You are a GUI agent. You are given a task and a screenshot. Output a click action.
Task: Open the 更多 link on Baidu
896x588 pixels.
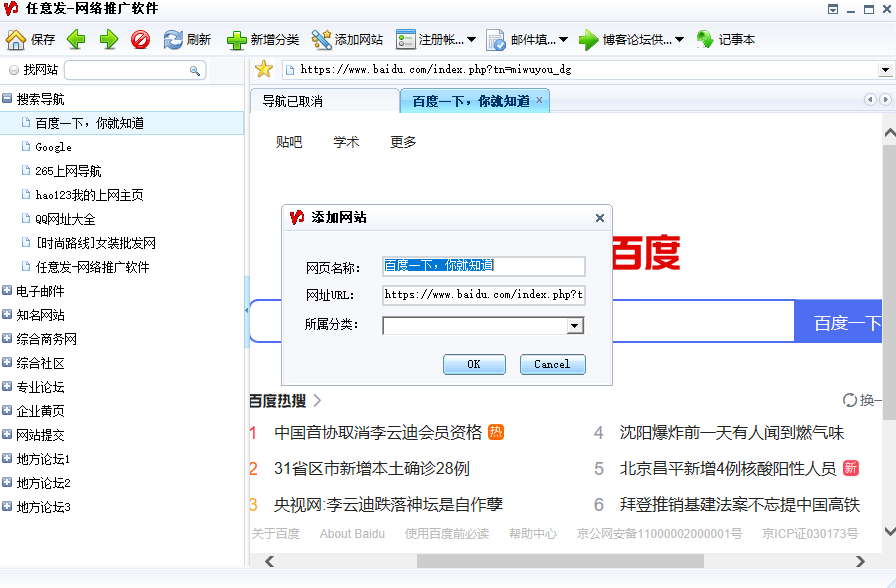pyautogui.click(x=403, y=142)
